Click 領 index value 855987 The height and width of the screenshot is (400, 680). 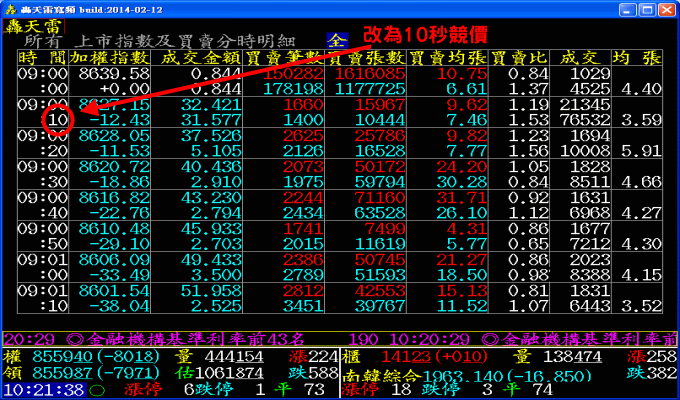62,373
